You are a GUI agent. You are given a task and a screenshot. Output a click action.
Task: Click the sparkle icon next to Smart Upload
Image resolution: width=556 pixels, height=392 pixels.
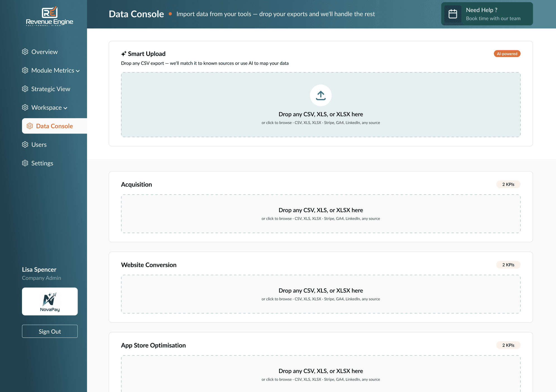coord(124,54)
